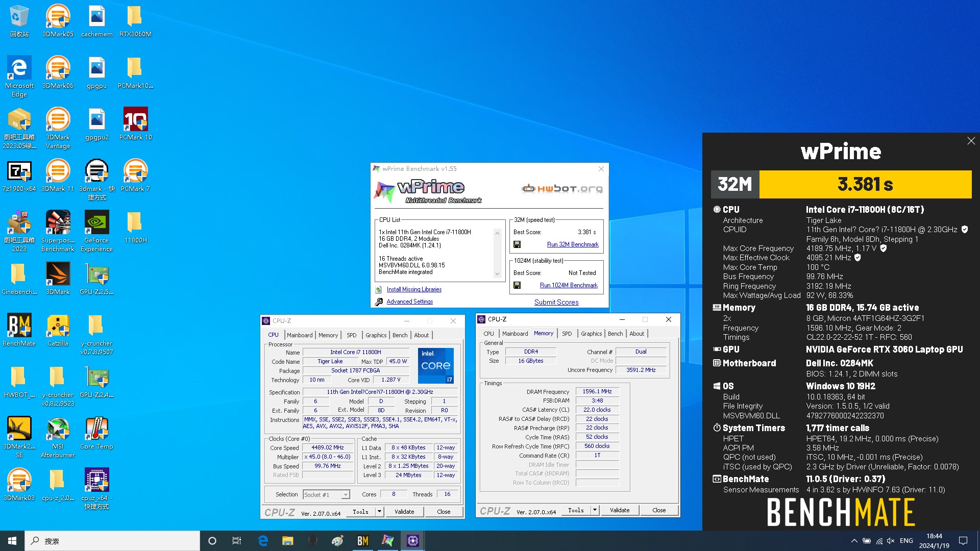980x551 pixels.
Task: Open the gpgpu image file
Action: 96,72
